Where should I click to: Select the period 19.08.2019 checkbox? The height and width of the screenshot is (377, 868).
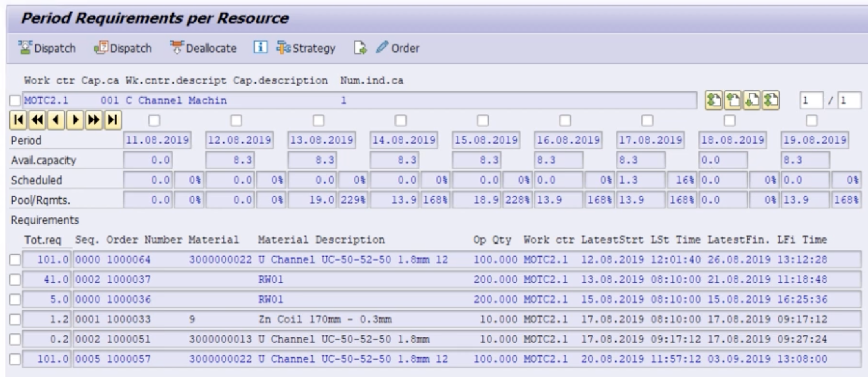[812, 120]
